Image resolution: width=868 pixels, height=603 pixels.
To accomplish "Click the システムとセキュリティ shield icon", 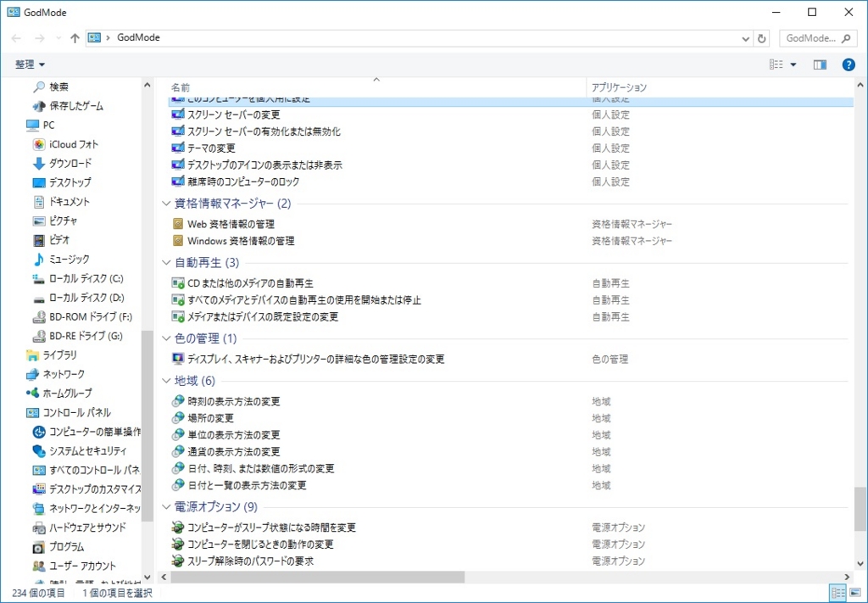I will [x=39, y=450].
